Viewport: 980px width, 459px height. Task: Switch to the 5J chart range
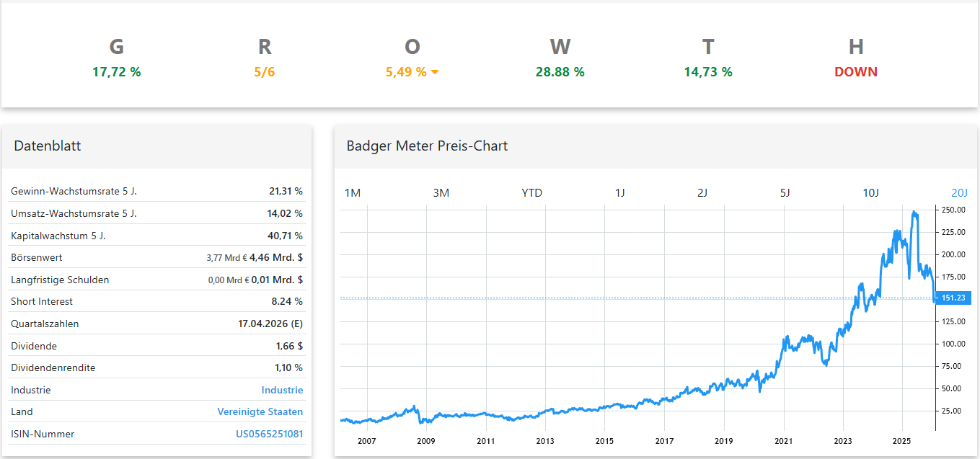click(785, 192)
